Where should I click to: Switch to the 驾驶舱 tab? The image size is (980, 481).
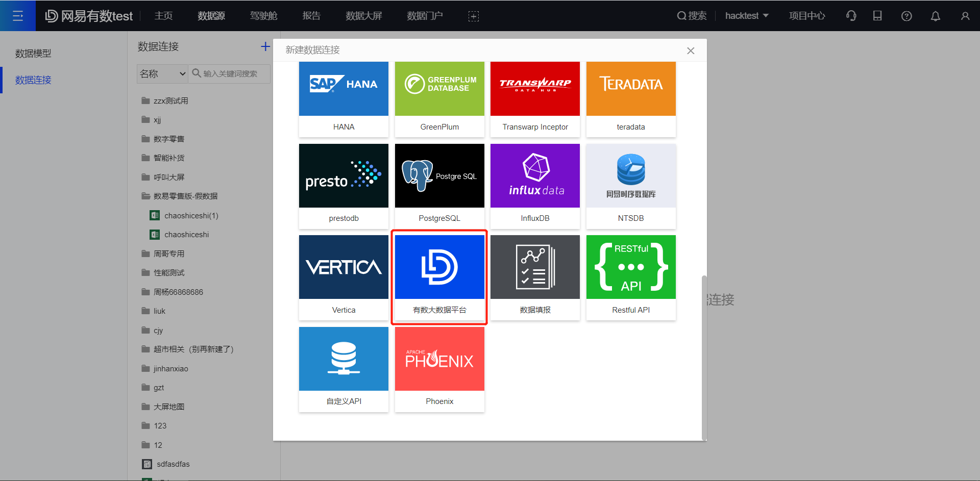pyautogui.click(x=263, y=16)
